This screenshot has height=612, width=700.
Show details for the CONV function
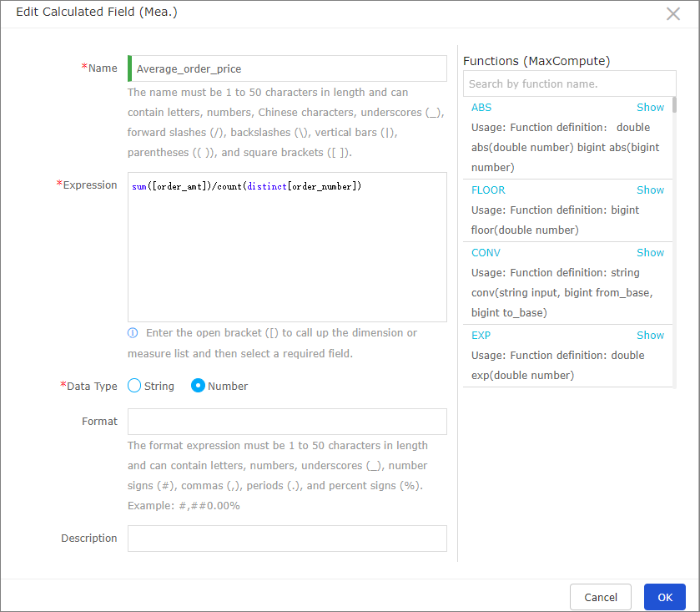[x=650, y=252]
